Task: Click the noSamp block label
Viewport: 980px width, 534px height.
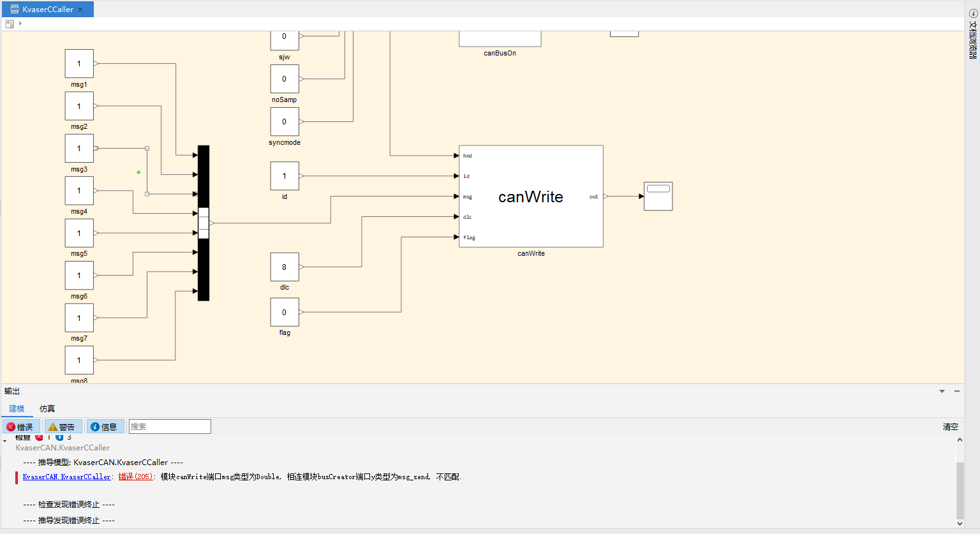Action: tap(285, 100)
